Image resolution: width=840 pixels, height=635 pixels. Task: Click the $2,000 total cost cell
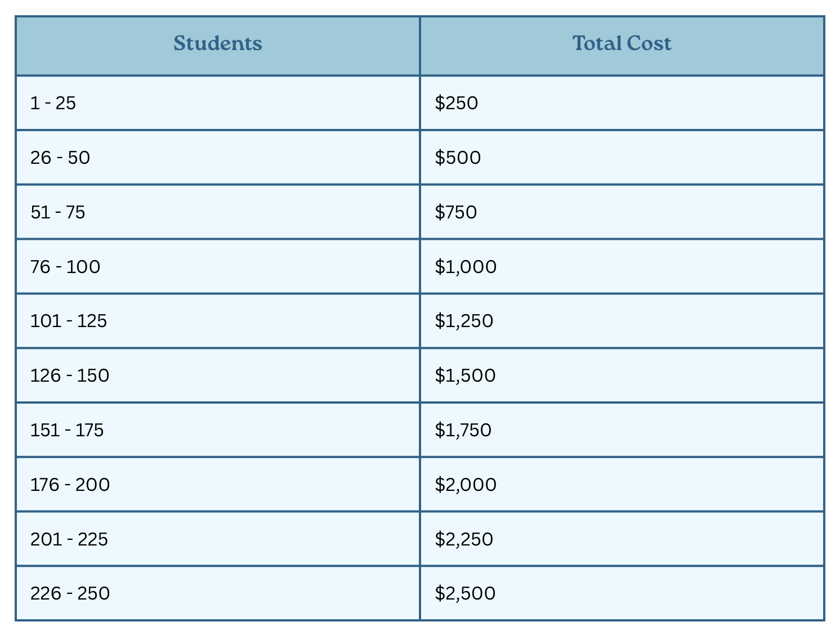point(622,484)
